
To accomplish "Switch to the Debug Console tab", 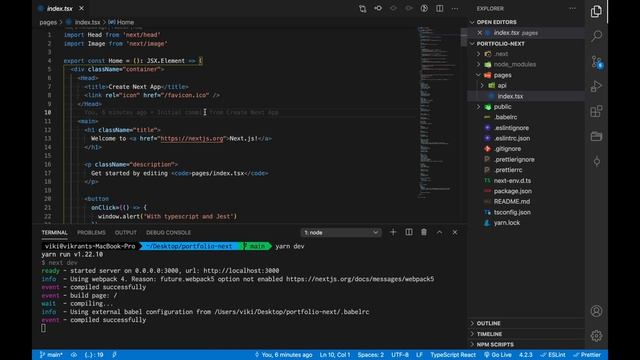I will pos(169,233).
